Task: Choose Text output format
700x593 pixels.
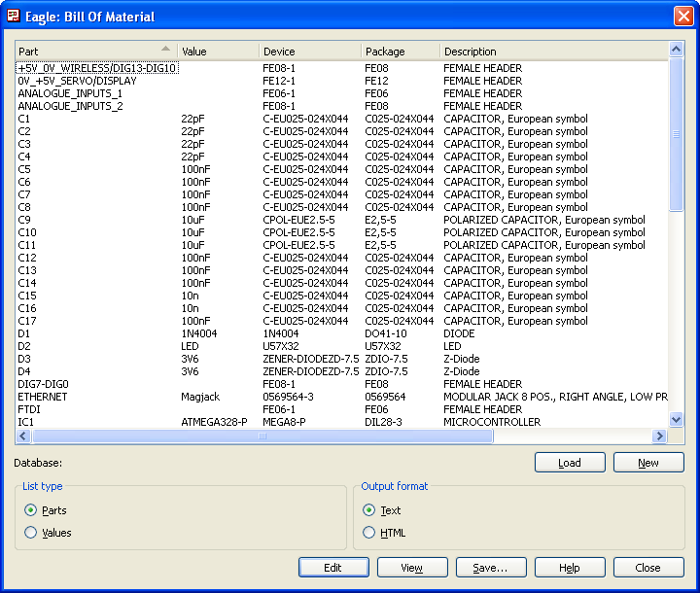Action: [x=368, y=510]
